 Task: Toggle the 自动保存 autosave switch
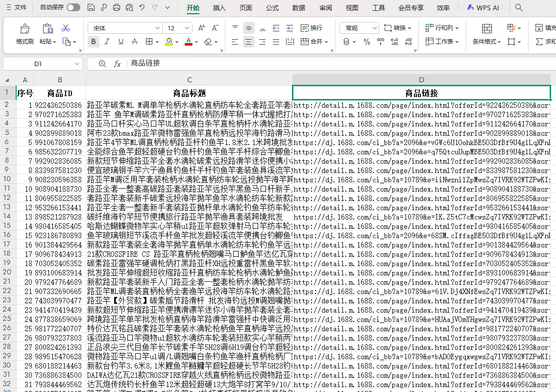73,7
